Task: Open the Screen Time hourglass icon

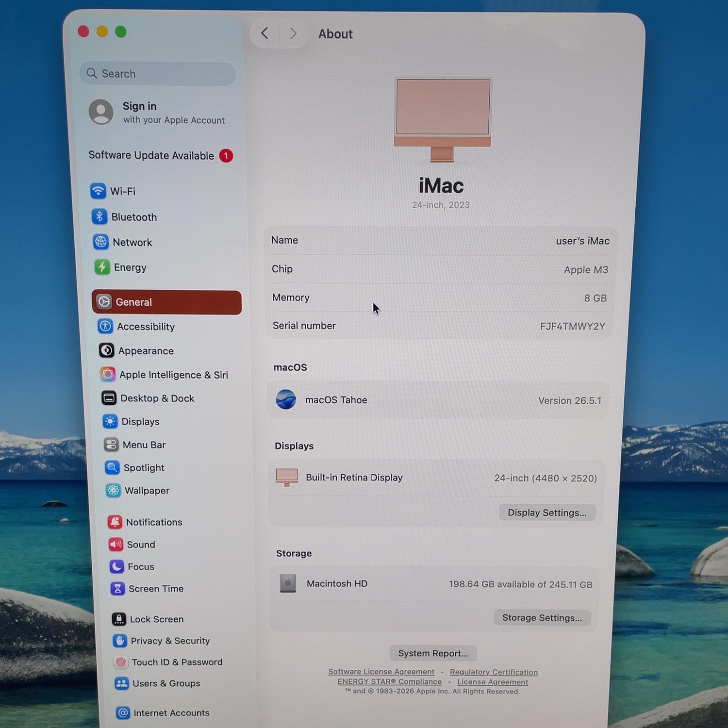Action: tap(117, 588)
